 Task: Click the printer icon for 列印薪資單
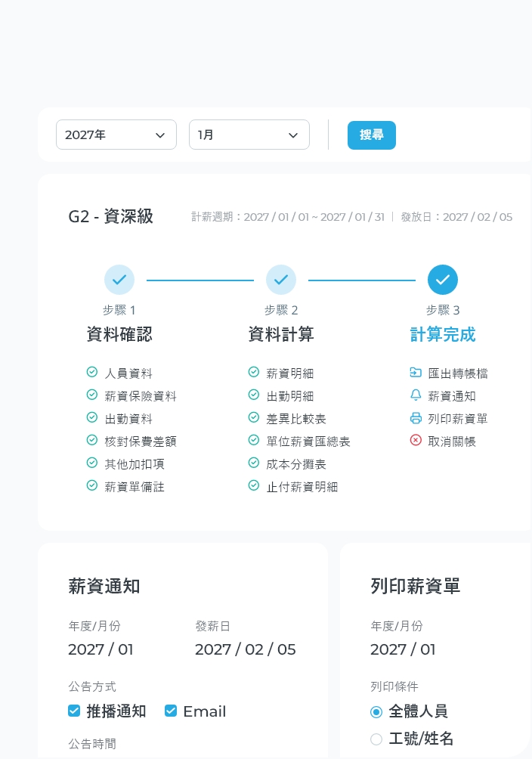(x=416, y=418)
